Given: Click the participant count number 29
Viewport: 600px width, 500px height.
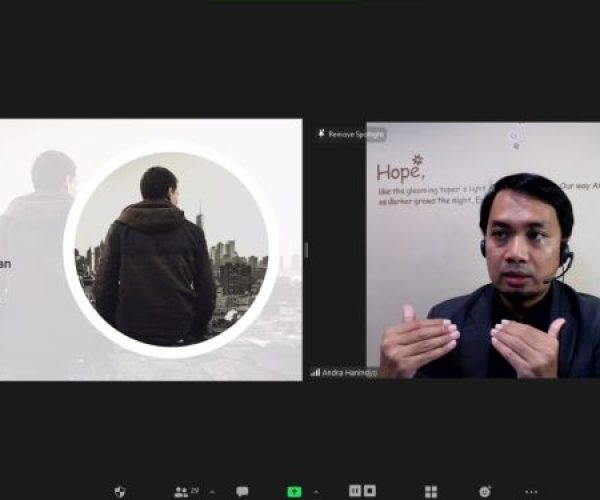Looking at the screenshot, I should (195, 490).
